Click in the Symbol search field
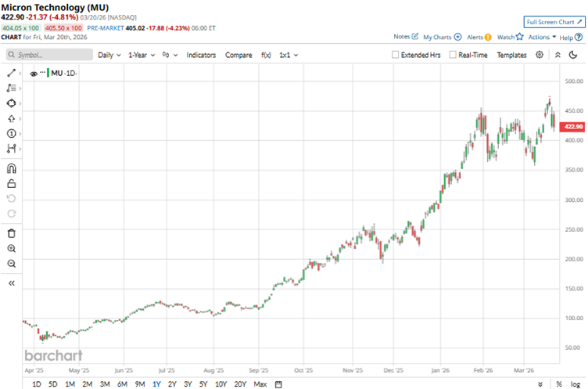Image resolution: width=588 pixels, height=389 pixels. 49,55
